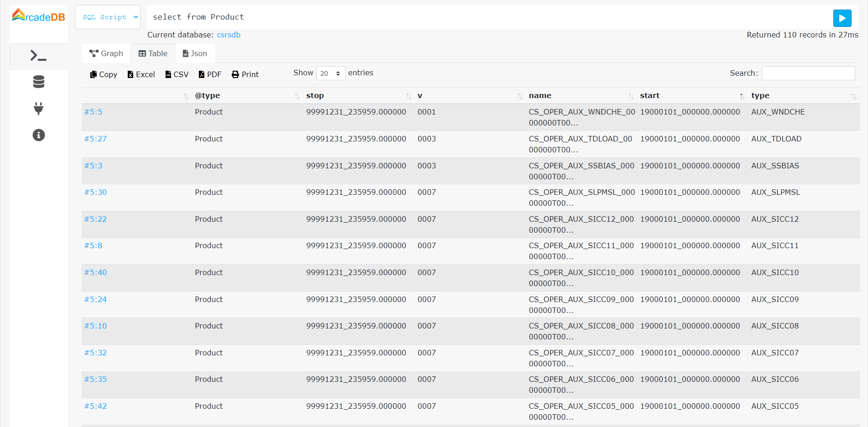Open the SQL Script language dropdown
Screen dimensions: 868x427
pyautogui.click(x=108, y=17)
